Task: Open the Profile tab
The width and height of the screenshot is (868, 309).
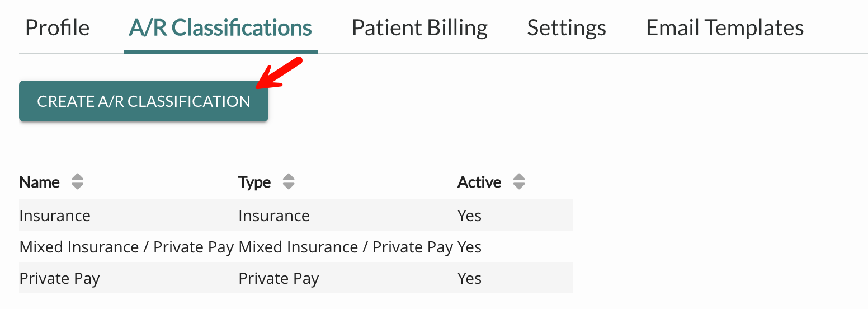Action: [x=58, y=28]
